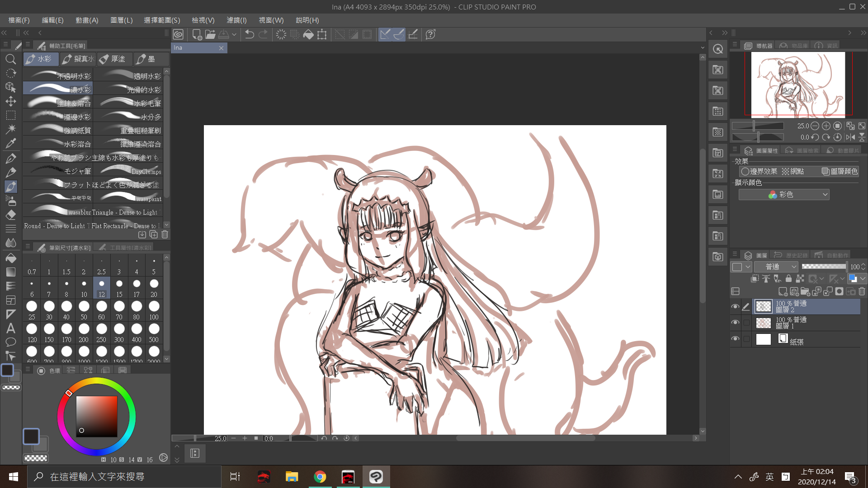The height and width of the screenshot is (488, 868).
Task: Toggle 網點 tone effect
Action: click(793, 171)
